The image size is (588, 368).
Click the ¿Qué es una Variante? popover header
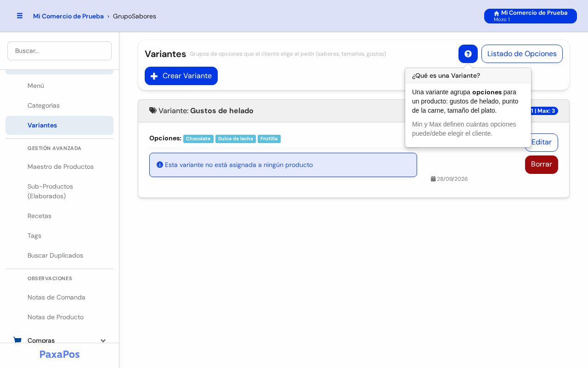tap(468, 75)
